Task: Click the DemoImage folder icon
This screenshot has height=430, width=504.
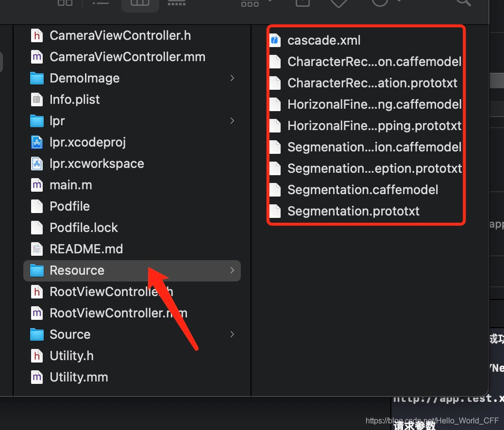Action: click(36, 78)
